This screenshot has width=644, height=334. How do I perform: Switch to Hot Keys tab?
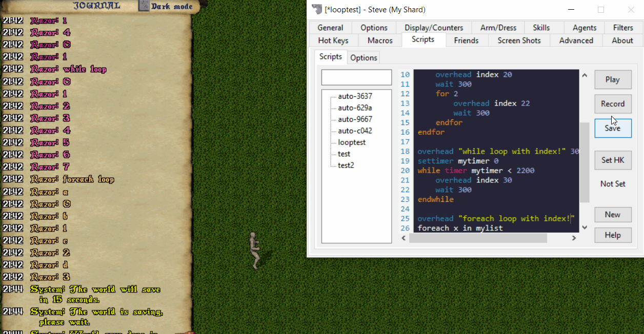coord(333,40)
